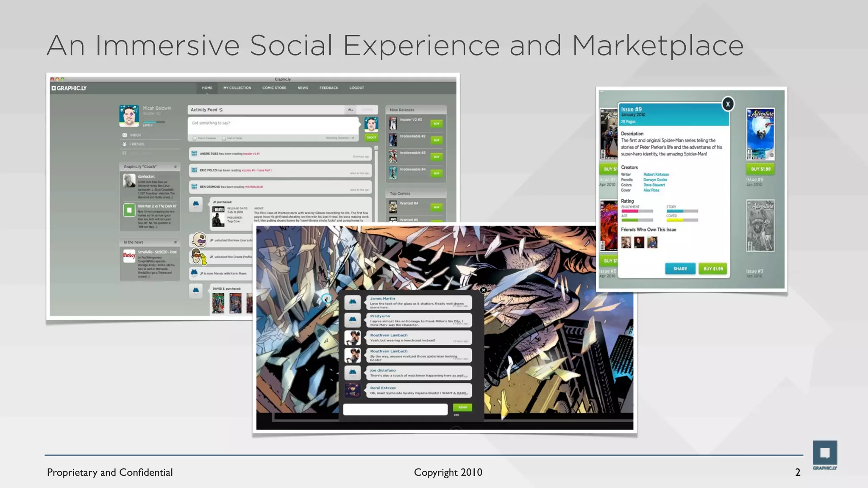Close the comic comments overlay

pyautogui.click(x=483, y=290)
